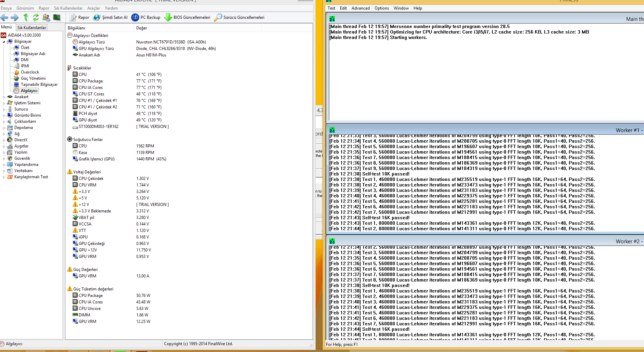The height and width of the screenshot is (352, 644).
Task: Open Window menu in Prime95
Action: pyautogui.click(x=401, y=8)
